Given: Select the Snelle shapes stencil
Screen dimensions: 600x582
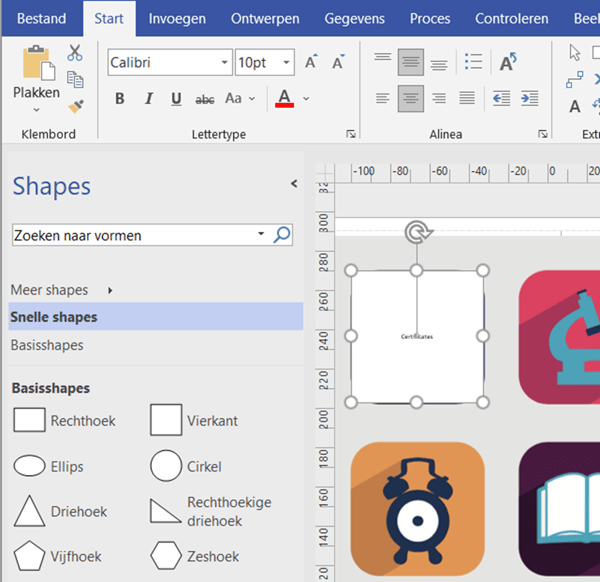Looking at the screenshot, I should (54, 317).
